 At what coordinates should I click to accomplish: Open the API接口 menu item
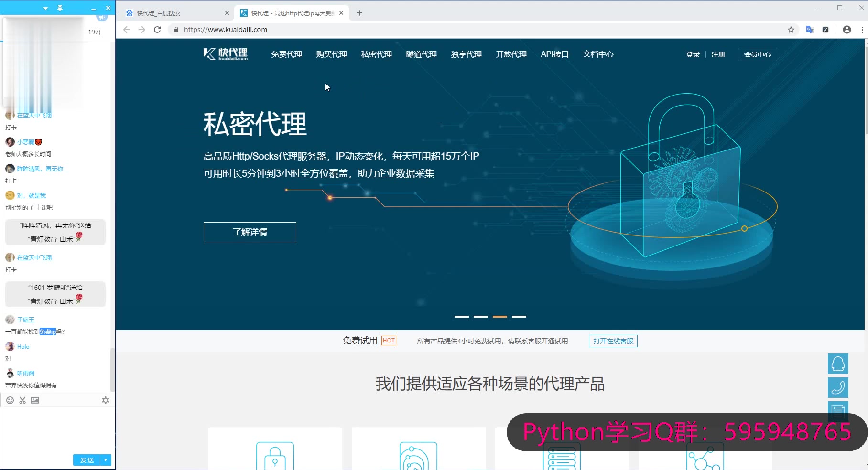(555, 54)
